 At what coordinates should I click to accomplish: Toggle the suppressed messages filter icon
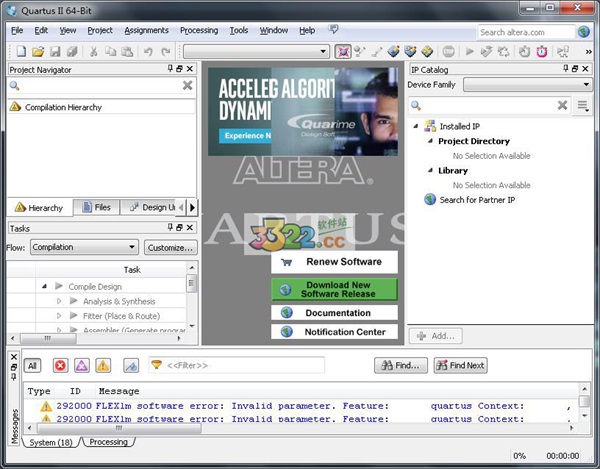coord(131,366)
